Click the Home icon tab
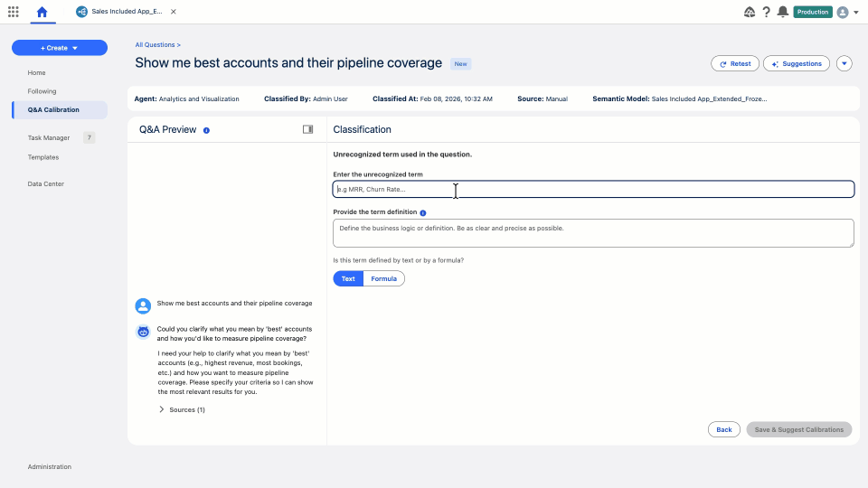 coord(42,12)
